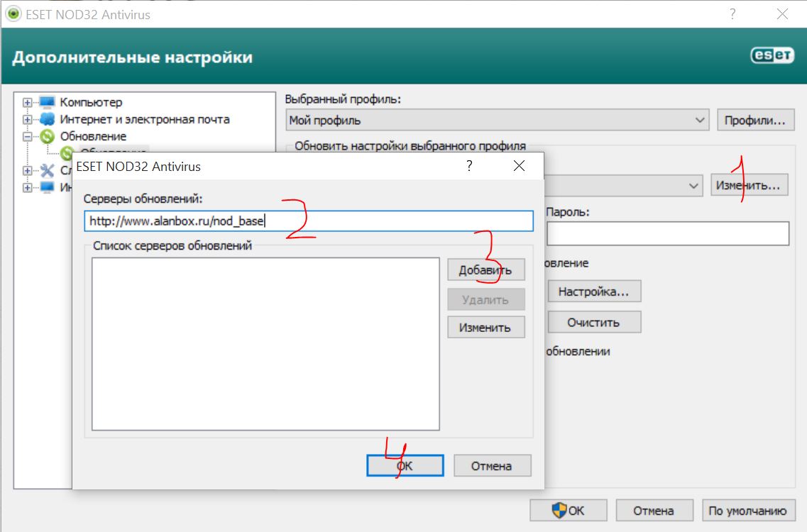Image resolution: width=807 pixels, height=532 pixels.
Task: Open help in the update servers dialog
Action: click(469, 166)
